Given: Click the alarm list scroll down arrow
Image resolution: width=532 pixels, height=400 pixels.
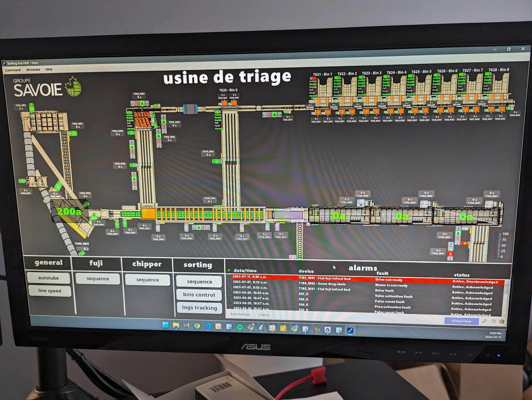Looking at the screenshot, I should 504,315.
